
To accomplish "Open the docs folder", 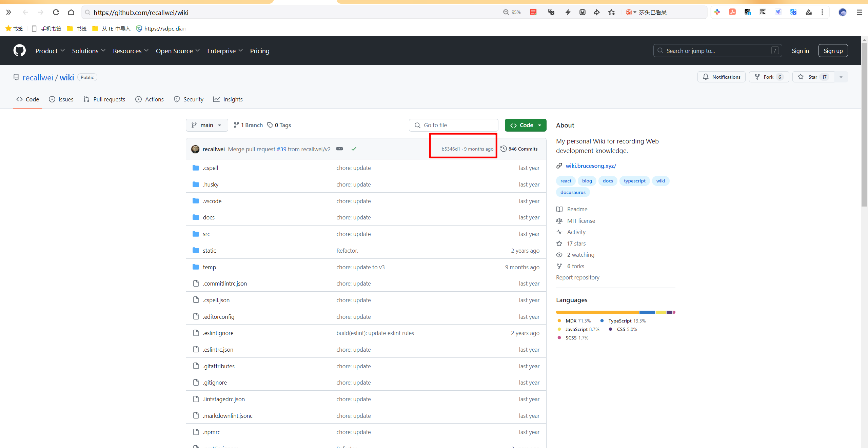I will pyautogui.click(x=209, y=217).
